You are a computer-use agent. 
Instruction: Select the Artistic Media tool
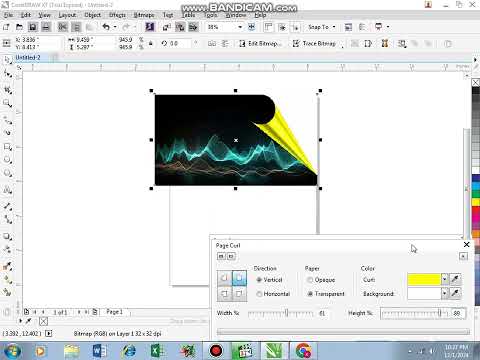pyautogui.click(x=7, y=132)
